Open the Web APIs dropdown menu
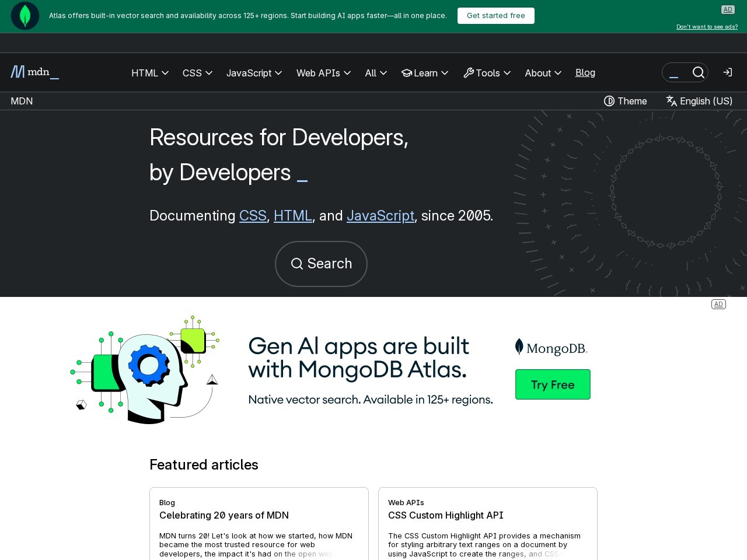The image size is (747, 560). pyautogui.click(x=323, y=73)
